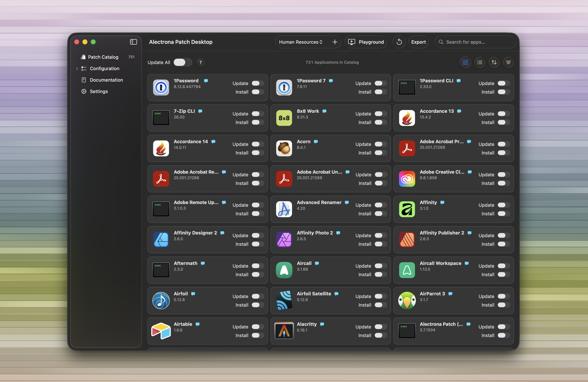Switch to grid view icon
Screen dimensions: 588x382
click(x=465, y=62)
